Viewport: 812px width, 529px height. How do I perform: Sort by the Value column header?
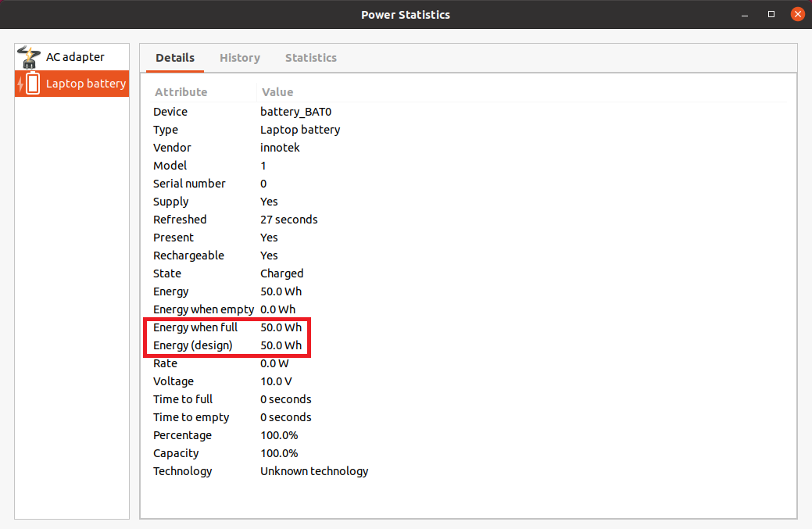click(277, 91)
